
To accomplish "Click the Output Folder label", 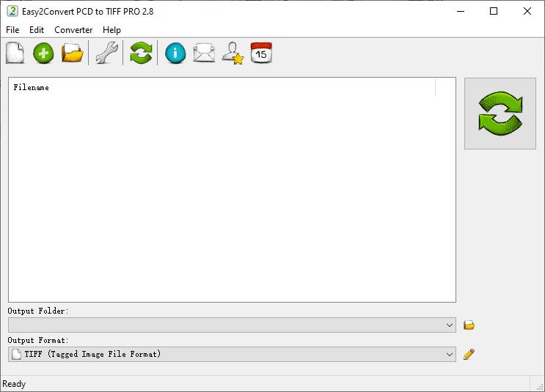I will pyautogui.click(x=38, y=311).
